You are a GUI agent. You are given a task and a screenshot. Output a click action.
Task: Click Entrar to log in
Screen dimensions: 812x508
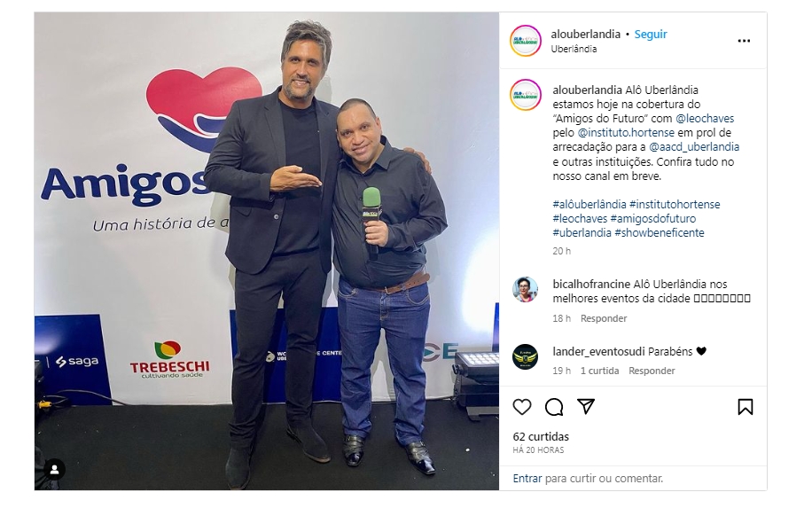[527, 479]
